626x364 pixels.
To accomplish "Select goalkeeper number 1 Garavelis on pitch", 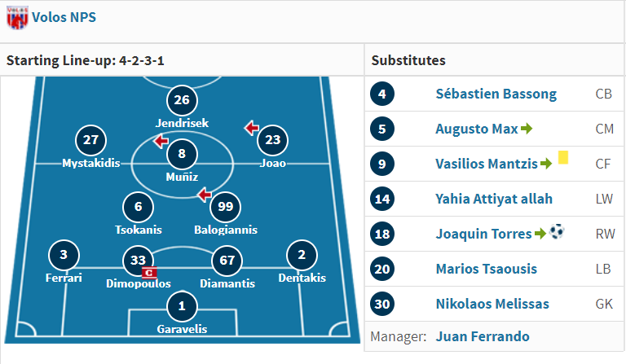I will click(x=182, y=306).
